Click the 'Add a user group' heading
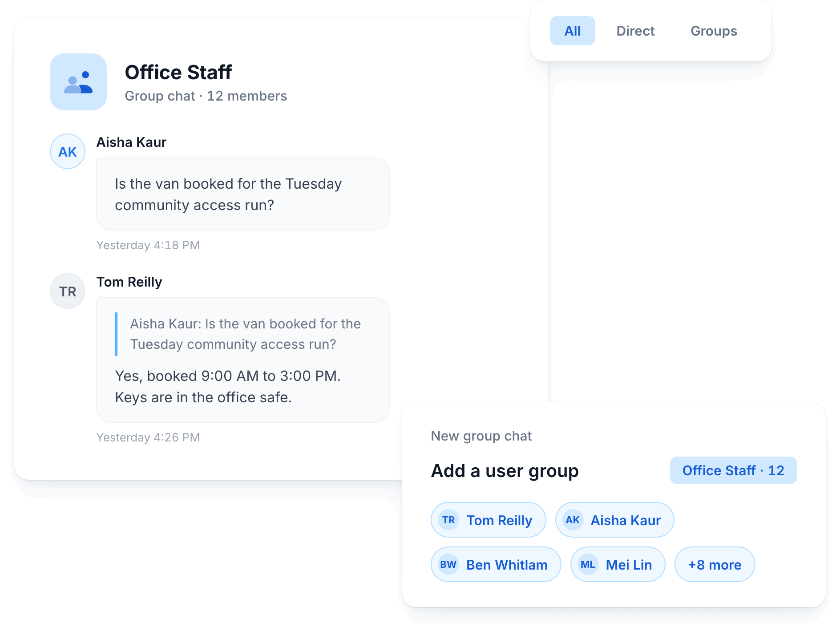Screen dimensions: 840x623 (505, 471)
